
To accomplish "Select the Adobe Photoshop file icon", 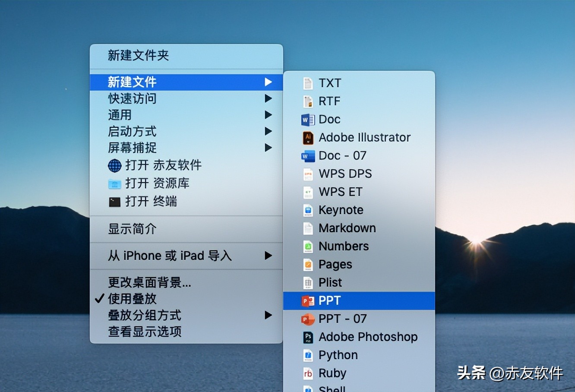I will point(308,337).
